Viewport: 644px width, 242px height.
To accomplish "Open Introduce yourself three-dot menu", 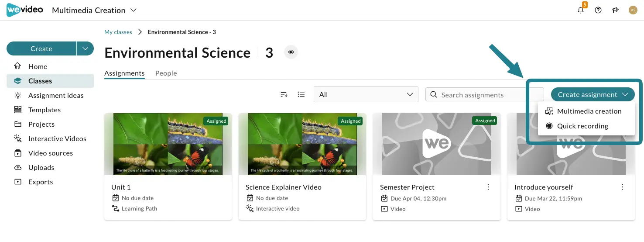I will point(623,187).
